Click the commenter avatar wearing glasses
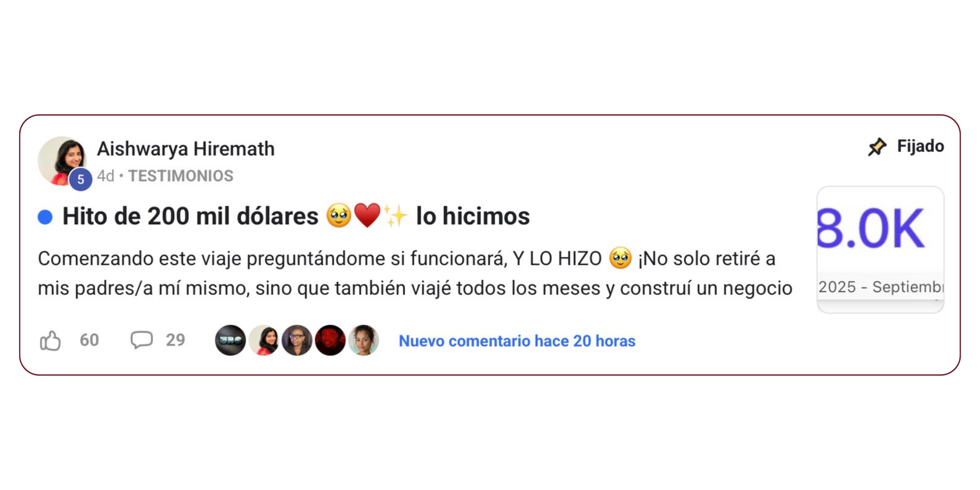980x490 pixels. pos(297,341)
